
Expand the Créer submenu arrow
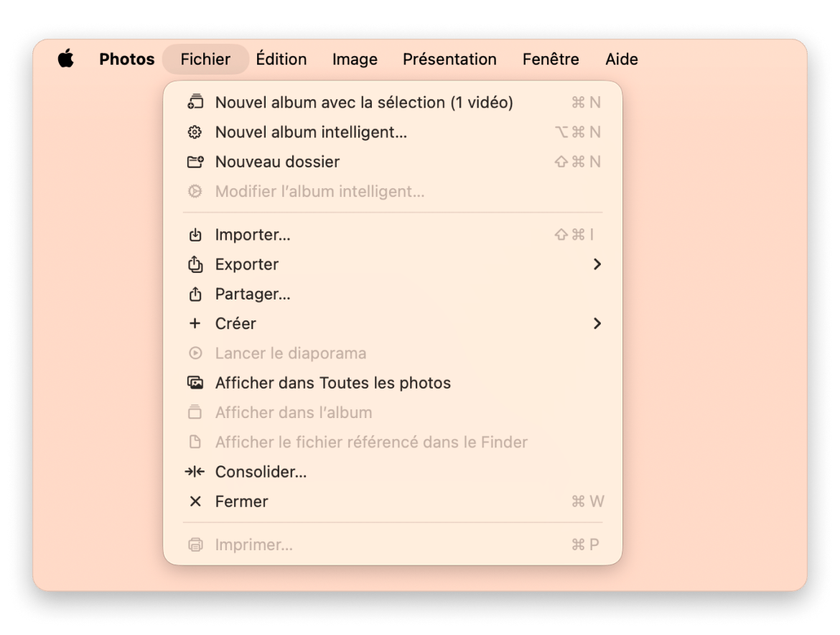click(597, 323)
